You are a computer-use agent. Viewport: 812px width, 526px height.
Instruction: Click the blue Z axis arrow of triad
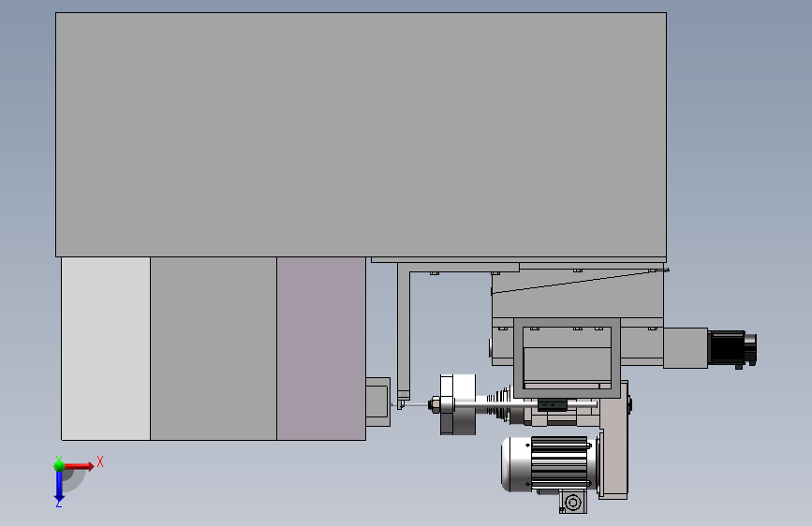tap(59, 486)
